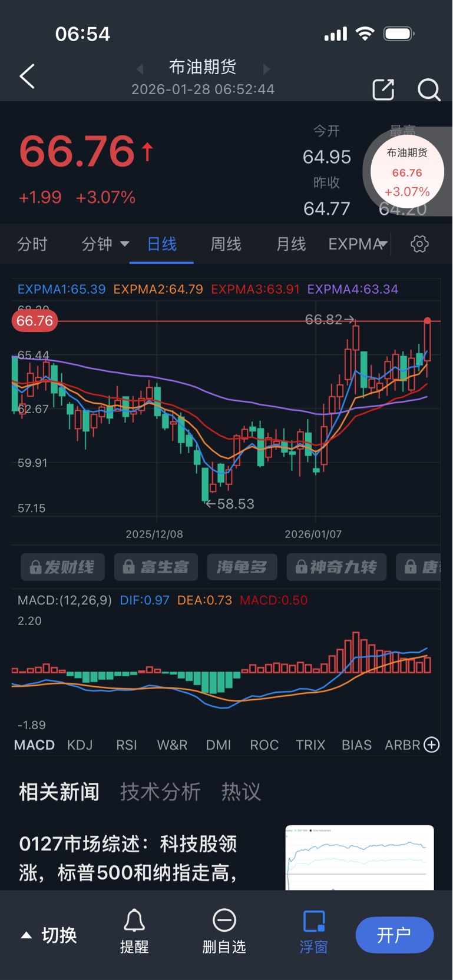Tap the EXPMA1:65.39 legend value
The width and height of the screenshot is (453, 980).
point(62,289)
